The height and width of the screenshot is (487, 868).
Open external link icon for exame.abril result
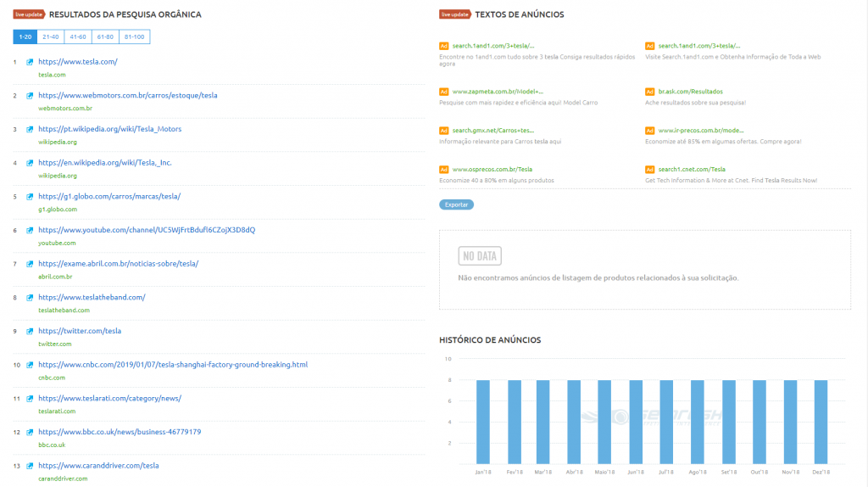click(x=30, y=264)
